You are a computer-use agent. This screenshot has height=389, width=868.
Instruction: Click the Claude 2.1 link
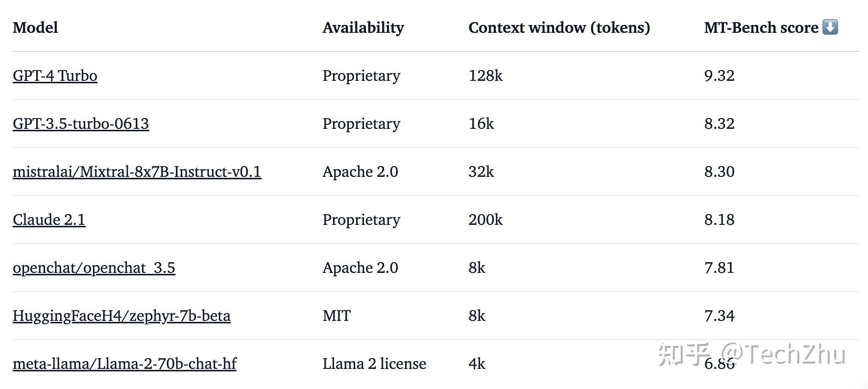pyautogui.click(x=49, y=219)
